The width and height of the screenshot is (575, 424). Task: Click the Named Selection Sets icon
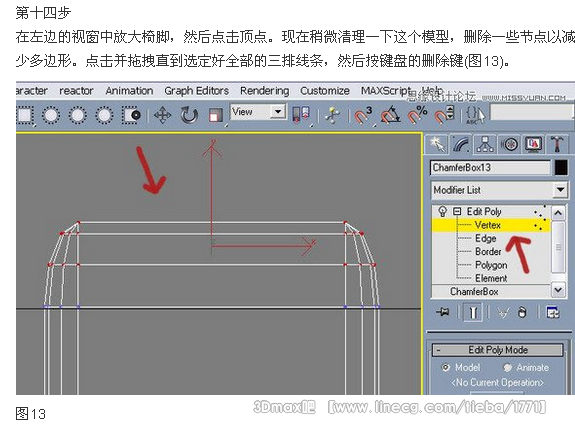[475, 115]
